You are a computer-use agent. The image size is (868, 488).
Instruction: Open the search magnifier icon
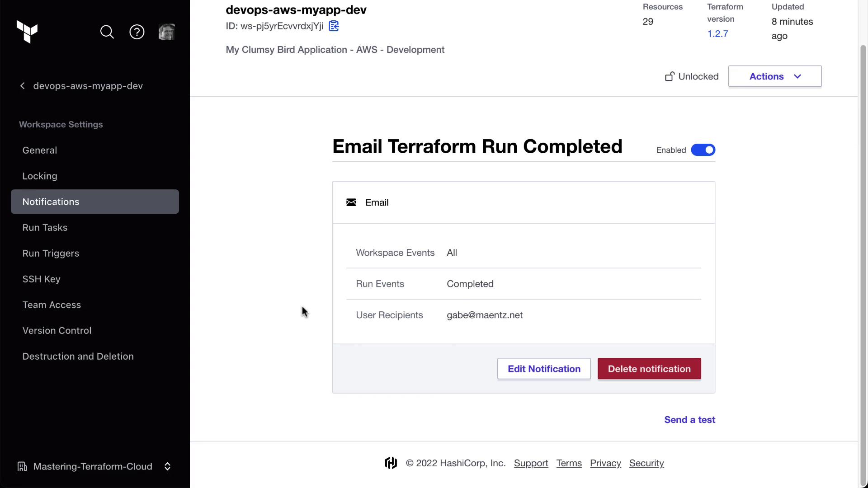107,32
